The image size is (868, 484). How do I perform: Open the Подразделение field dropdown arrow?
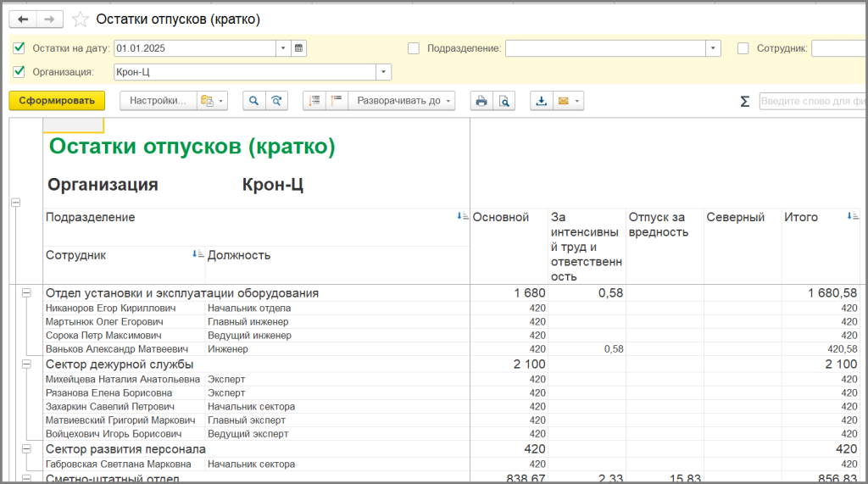click(x=713, y=48)
